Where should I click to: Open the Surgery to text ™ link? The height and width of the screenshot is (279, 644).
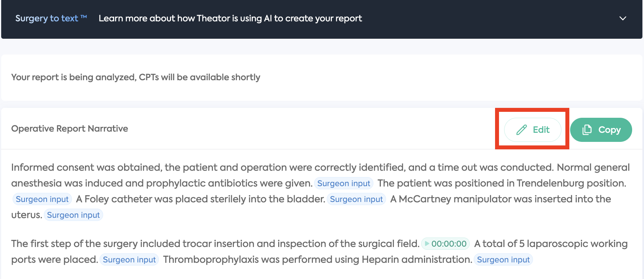pos(51,19)
